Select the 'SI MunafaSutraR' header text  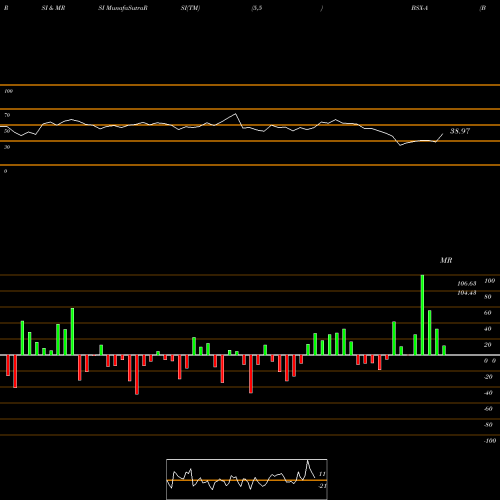[123, 8]
